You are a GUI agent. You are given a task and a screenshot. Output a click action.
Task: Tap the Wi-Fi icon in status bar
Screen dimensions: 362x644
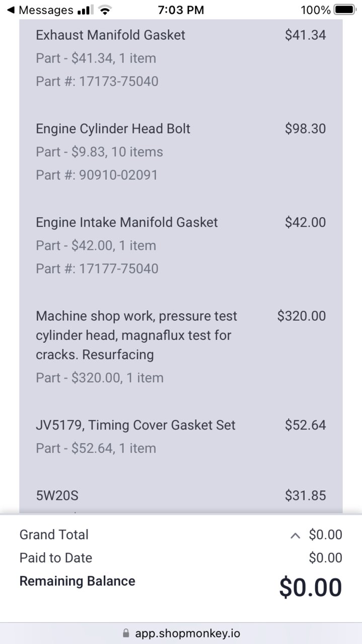point(105,10)
